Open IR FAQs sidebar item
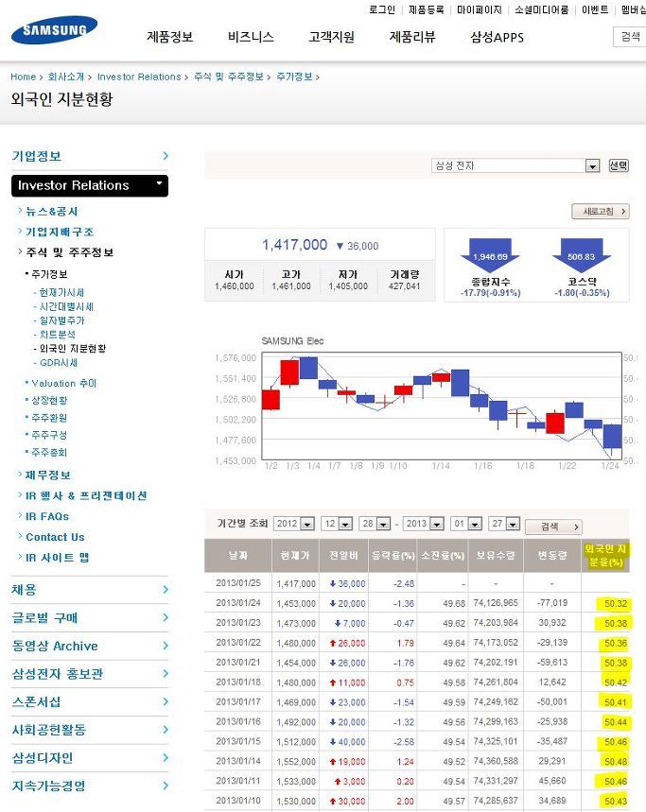Screen dimensions: 646x812 (x=47, y=516)
